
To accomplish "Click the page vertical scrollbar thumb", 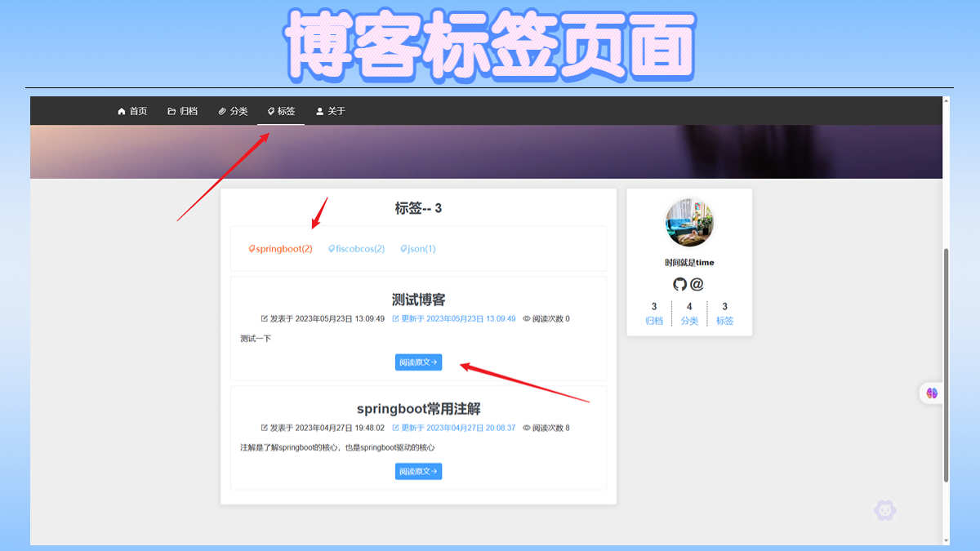I will pyautogui.click(x=947, y=365).
